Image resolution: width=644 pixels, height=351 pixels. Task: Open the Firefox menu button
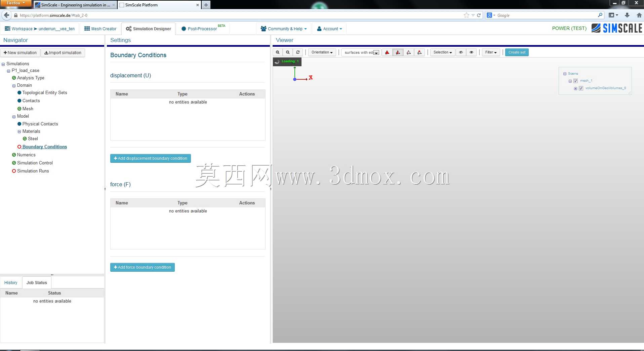[x=16, y=3]
